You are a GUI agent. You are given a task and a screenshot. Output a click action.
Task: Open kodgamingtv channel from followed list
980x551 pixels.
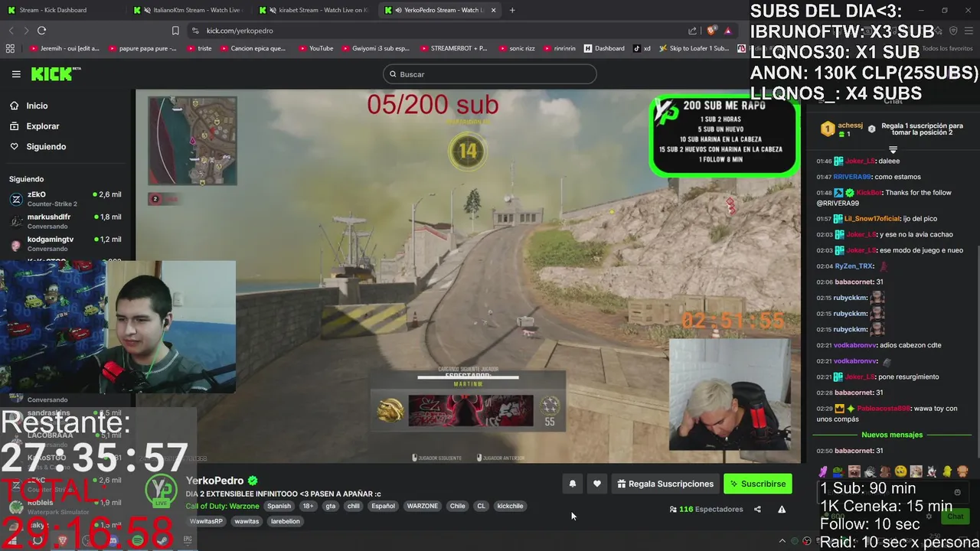pyautogui.click(x=65, y=243)
